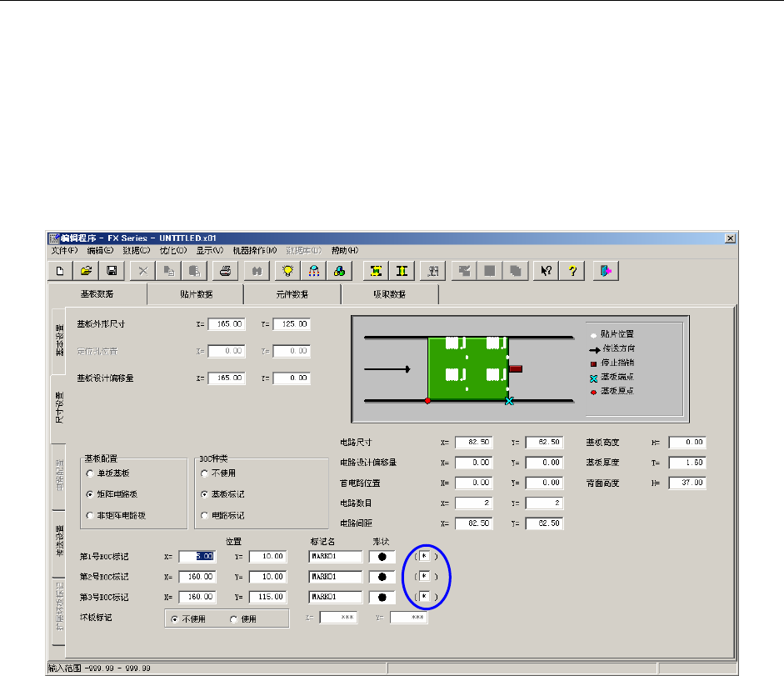This screenshot has height=676, width=784.
Task: Switch to the 贴片数据 tab
Action: pyautogui.click(x=195, y=294)
